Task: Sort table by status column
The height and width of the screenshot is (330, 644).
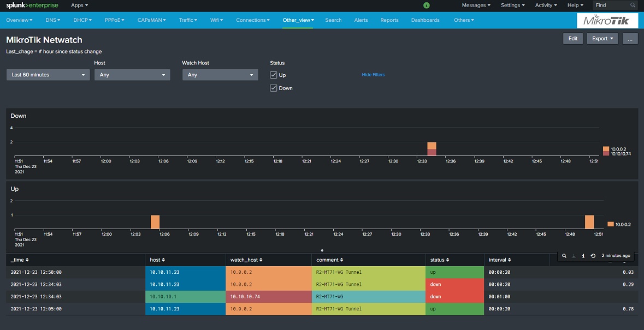Action: pos(440,260)
